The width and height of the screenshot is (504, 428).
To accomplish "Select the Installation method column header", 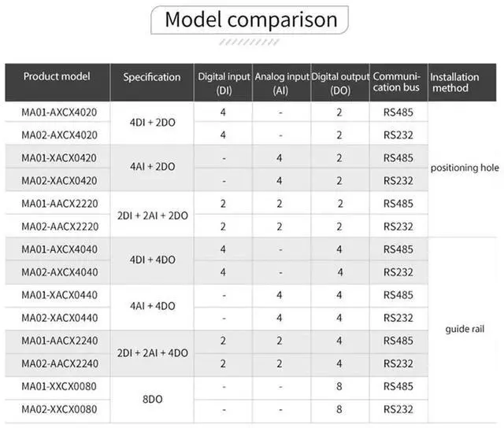I will click(x=454, y=83).
